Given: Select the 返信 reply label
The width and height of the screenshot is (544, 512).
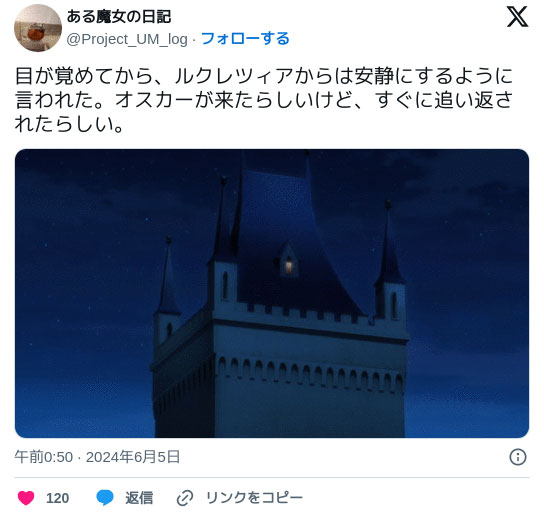Looking at the screenshot, I should pyautogui.click(x=139, y=498).
